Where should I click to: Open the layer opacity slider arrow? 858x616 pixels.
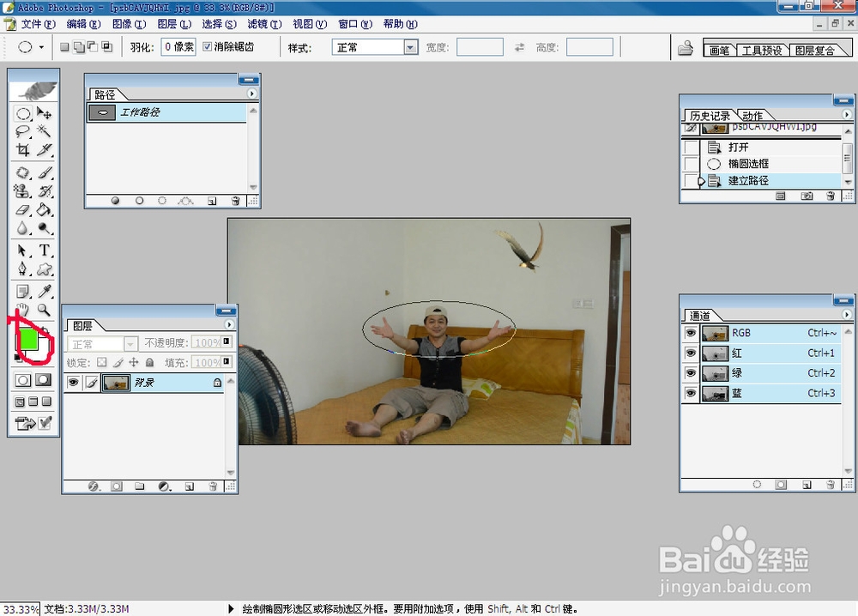coord(226,342)
